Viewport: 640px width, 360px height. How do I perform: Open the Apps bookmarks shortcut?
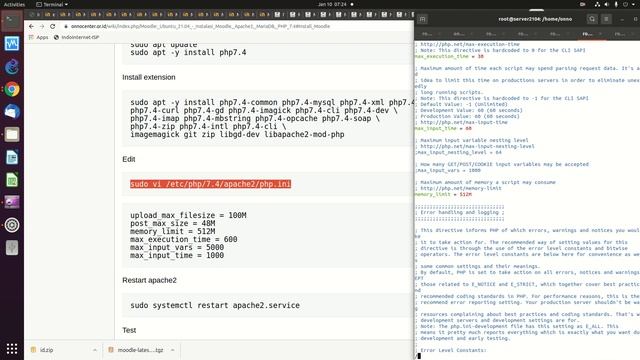[38, 37]
